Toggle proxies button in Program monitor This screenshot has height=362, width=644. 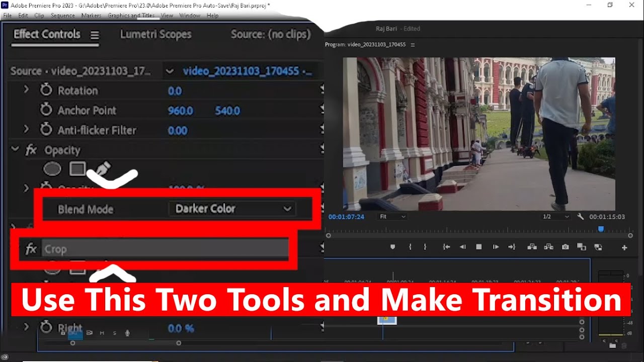click(x=598, y=247)
